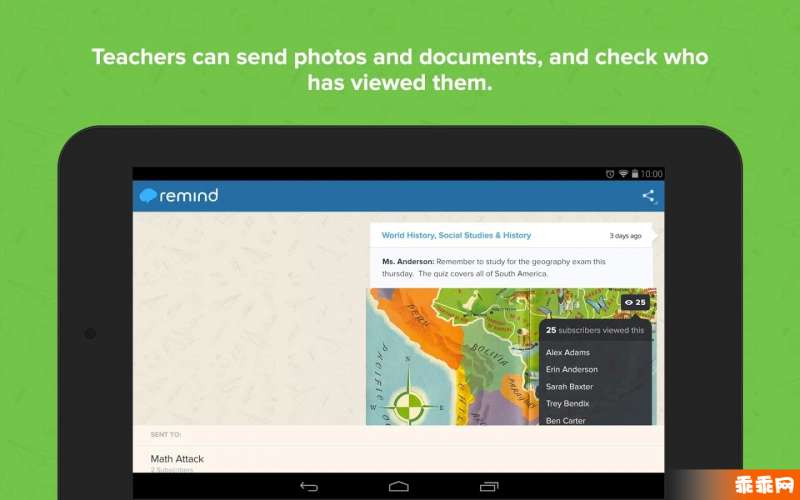Tap the Android back navigation button
Viewport: 800px width, 500px height.
click(309, 486)
